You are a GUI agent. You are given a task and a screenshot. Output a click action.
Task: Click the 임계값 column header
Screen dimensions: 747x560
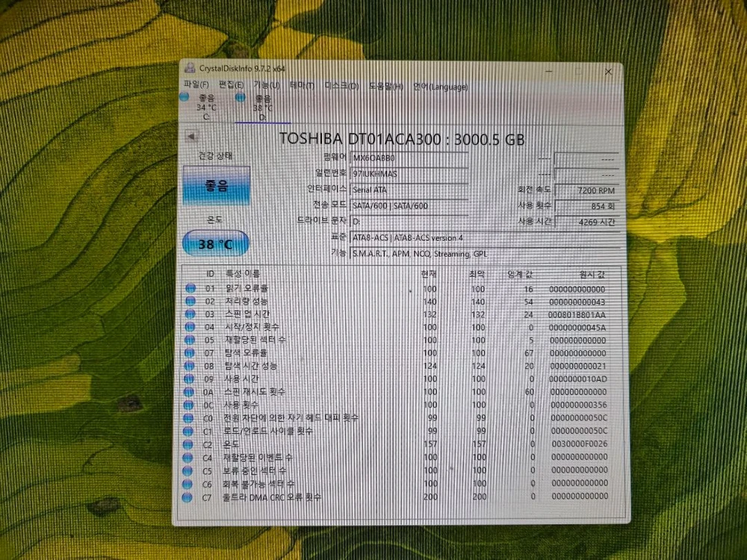520,275
